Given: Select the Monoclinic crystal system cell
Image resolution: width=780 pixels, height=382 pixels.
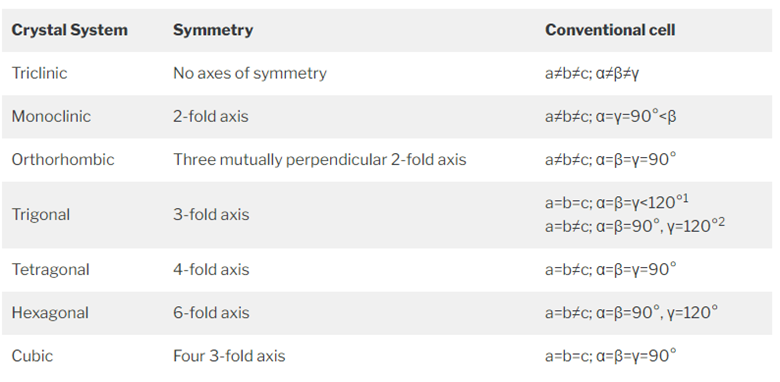Looking at the screenshot, I should [51, 116].
